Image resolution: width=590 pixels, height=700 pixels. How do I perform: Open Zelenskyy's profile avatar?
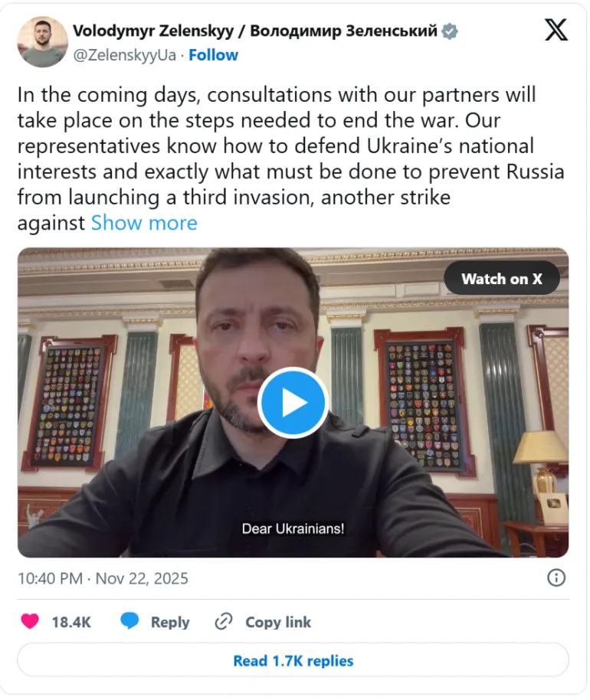tap(42, 42)
